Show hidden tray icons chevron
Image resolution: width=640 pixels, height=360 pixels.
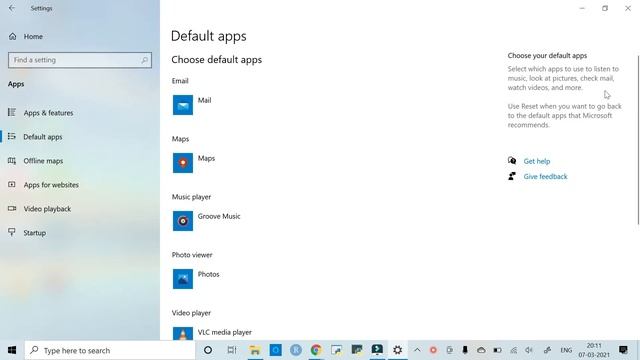417,350
